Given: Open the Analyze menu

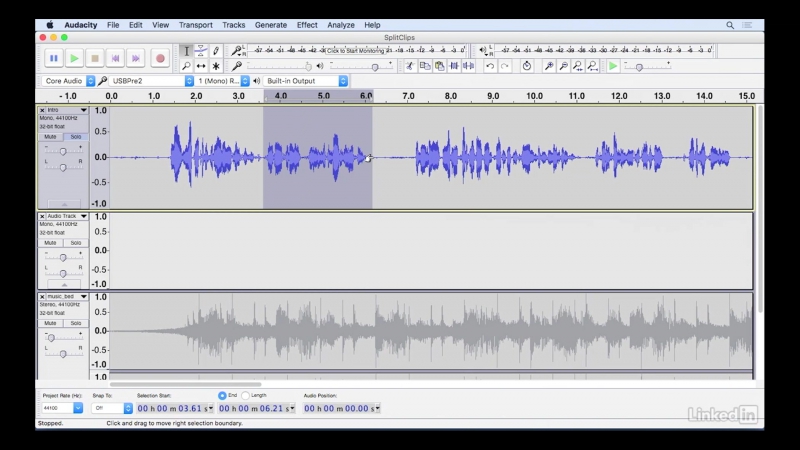Looking at the screenshot, I should [x=341, y=25].
